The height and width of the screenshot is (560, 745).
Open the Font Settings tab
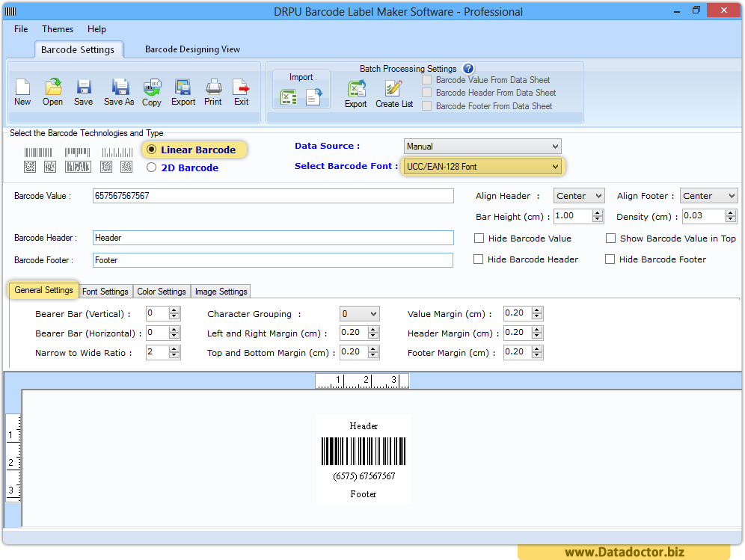pyautogui.click(x=105, y=291)
